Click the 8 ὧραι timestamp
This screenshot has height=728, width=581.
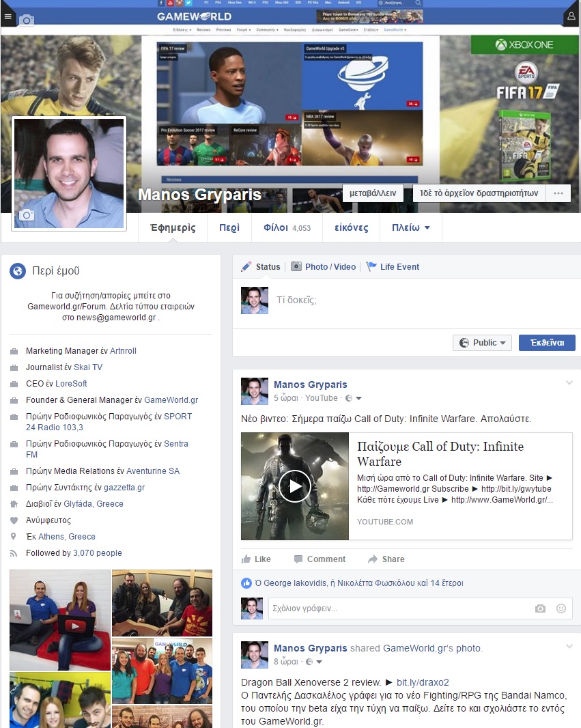[286, 662]
